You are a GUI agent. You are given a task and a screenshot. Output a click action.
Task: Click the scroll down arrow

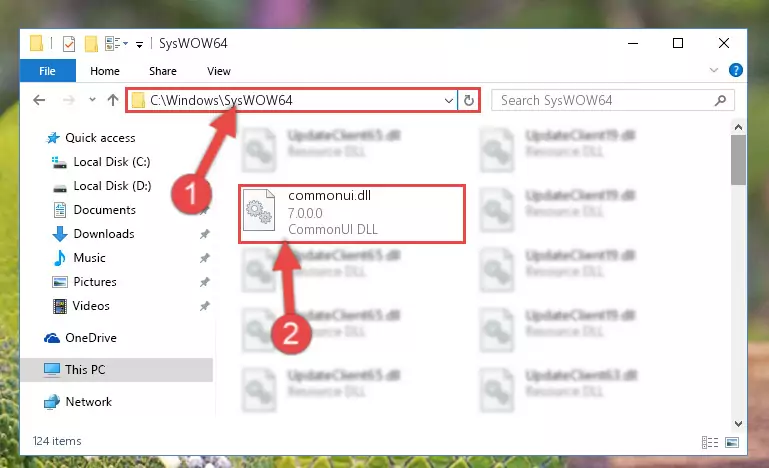click(x=738, y=423)
